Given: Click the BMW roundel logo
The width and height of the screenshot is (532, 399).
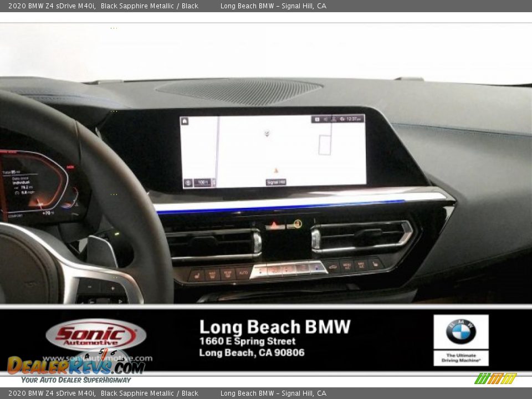Looking at the screenshot, I should (461, 331).
